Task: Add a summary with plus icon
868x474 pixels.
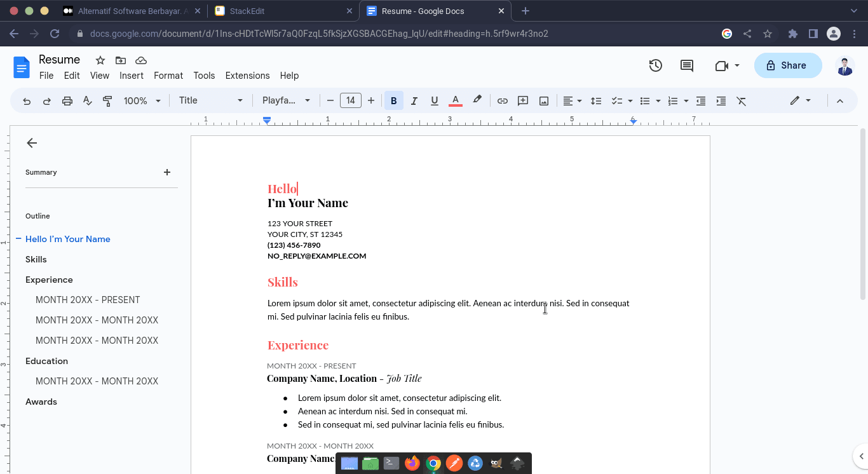Action: 167,172
